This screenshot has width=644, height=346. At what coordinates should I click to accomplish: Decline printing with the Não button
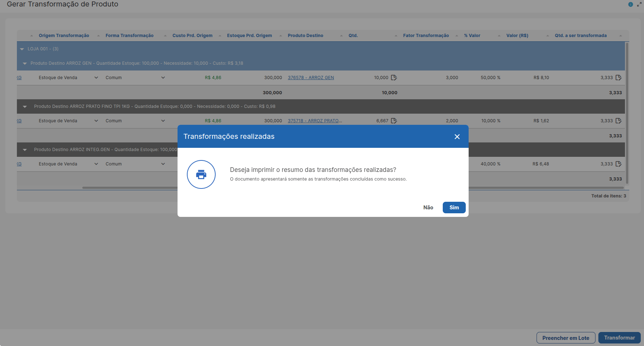pyautogui.click(x=428, y=208)
